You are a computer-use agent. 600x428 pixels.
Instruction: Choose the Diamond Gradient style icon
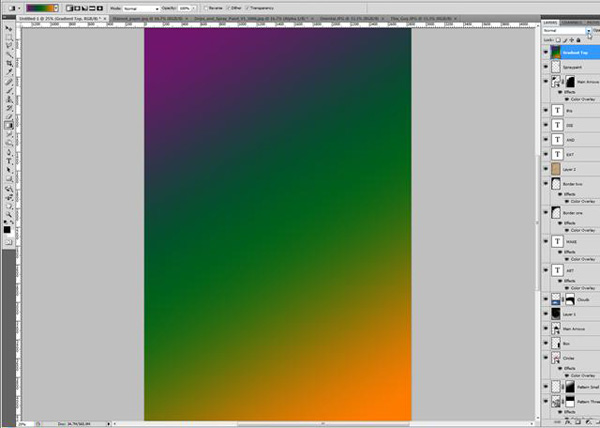click(x=100, y=8)
